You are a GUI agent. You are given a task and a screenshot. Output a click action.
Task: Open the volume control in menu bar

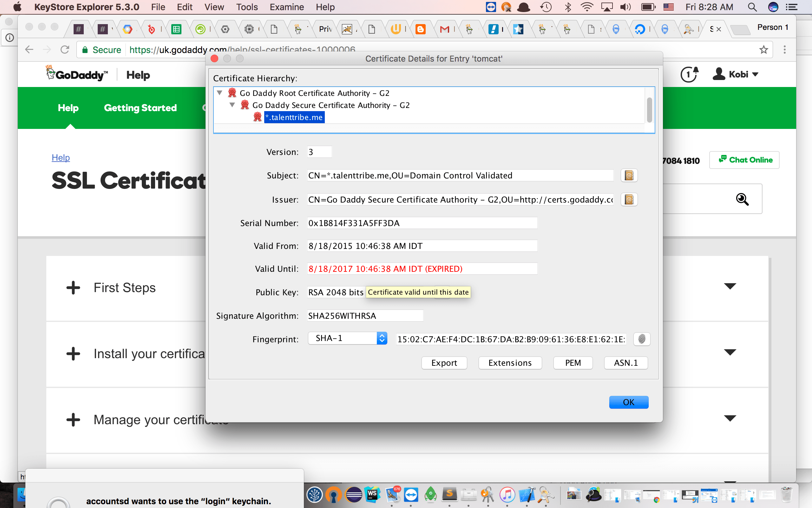626,7
